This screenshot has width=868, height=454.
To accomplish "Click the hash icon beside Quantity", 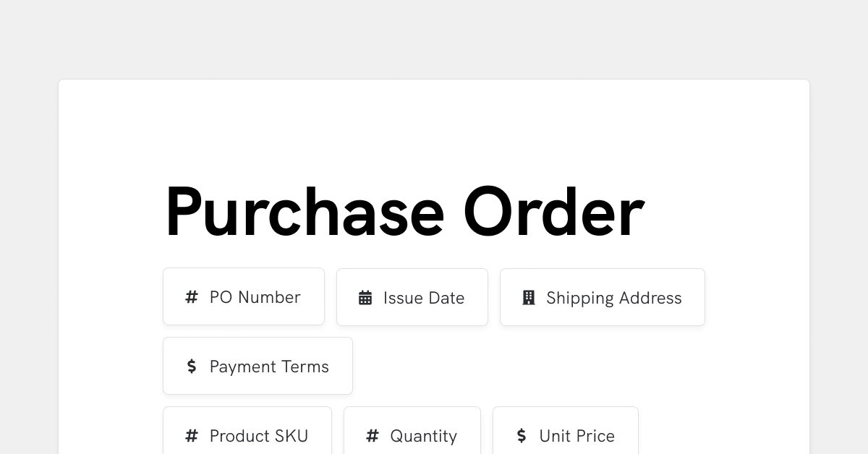I will pos(373,436).
